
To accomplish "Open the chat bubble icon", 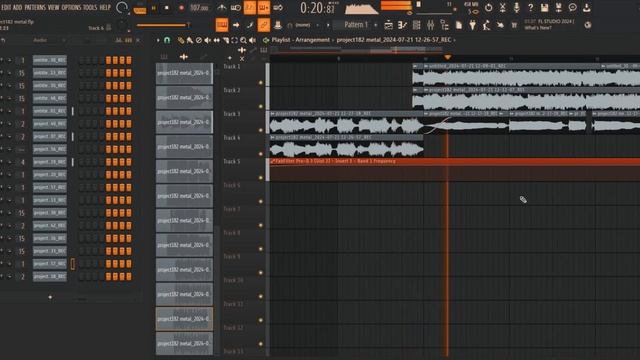I will (573, 7).
